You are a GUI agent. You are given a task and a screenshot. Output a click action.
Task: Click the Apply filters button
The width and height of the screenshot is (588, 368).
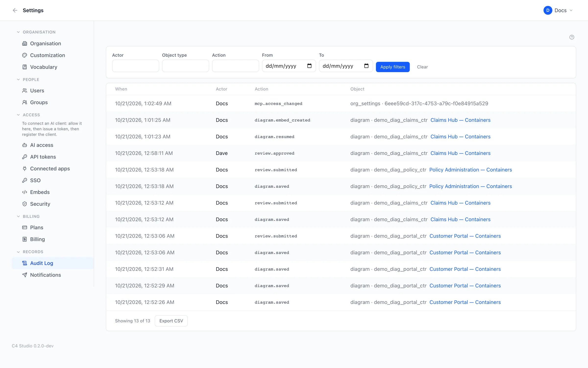(x=392, y=67)
